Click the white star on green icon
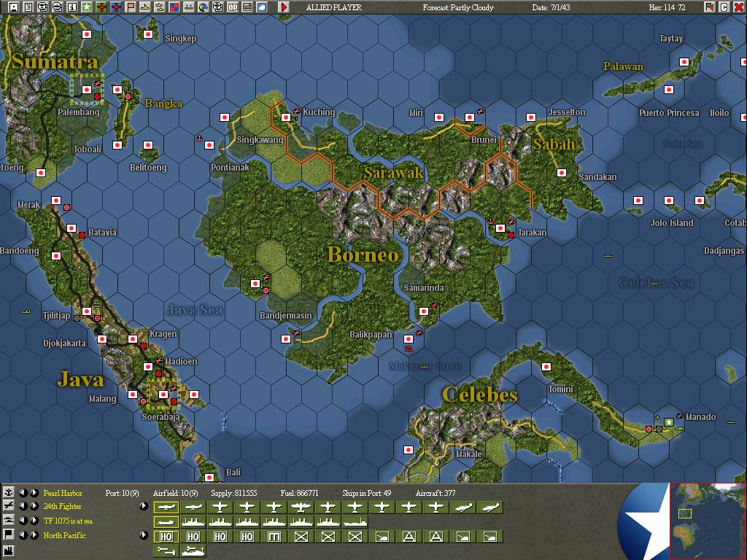747x560 pixels. point(86,7)
